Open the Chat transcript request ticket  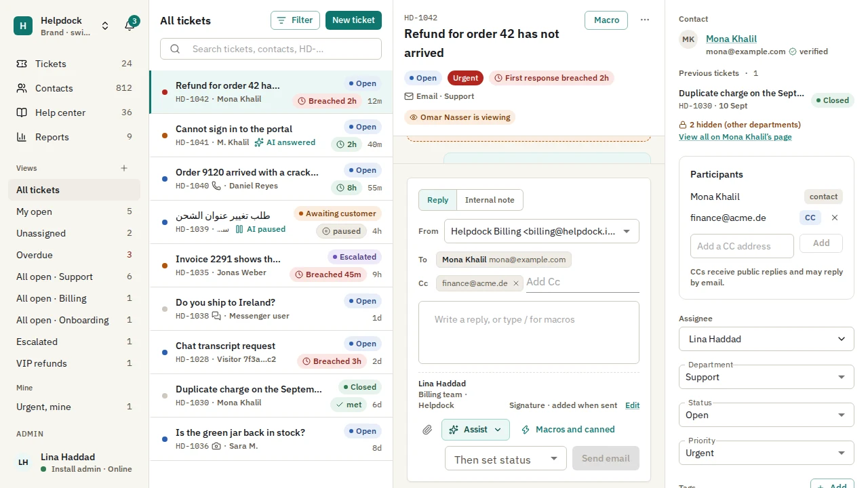[271, 352]
